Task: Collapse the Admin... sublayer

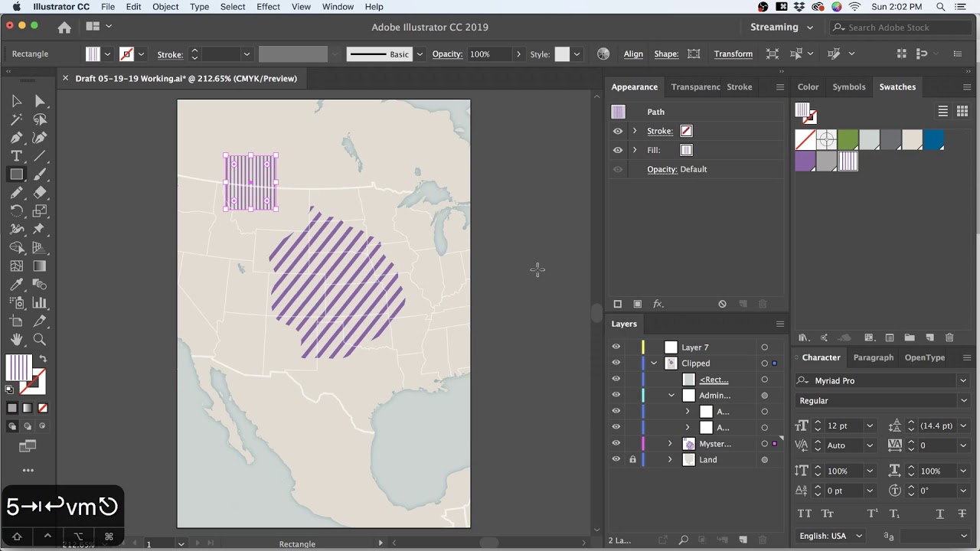Action: click(x=671, y=395)
